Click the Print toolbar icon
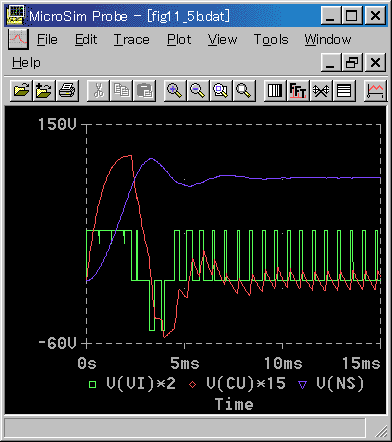Viewport: 392px width, 442px height. (67, 91)
